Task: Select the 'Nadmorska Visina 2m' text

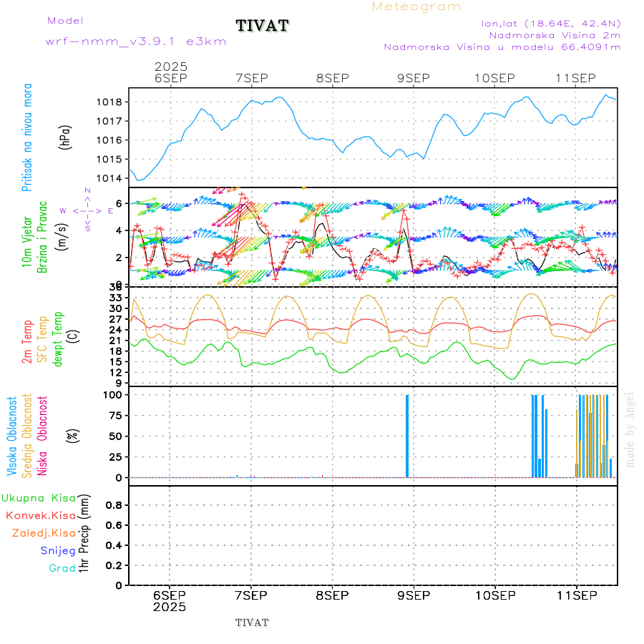Action: point(555,34)
